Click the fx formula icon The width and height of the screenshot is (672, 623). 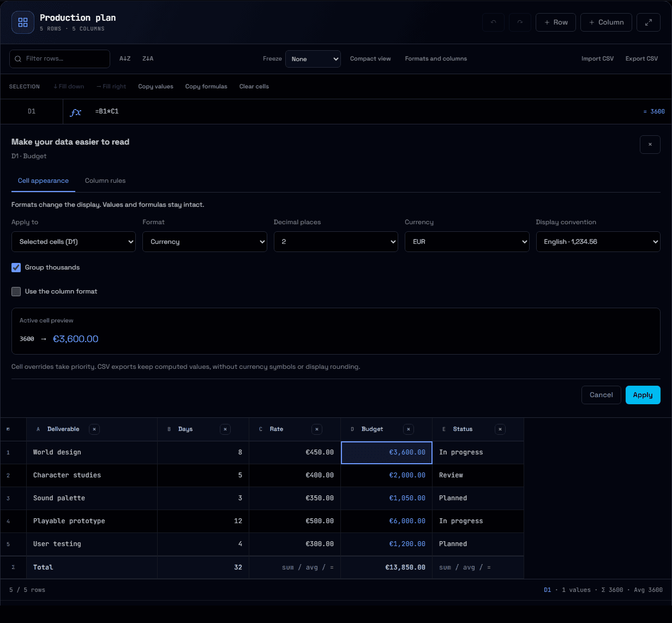click(x=76, y=112)
